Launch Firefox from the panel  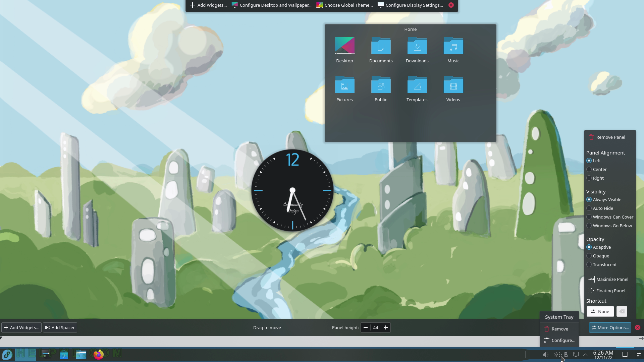(98, 355)
